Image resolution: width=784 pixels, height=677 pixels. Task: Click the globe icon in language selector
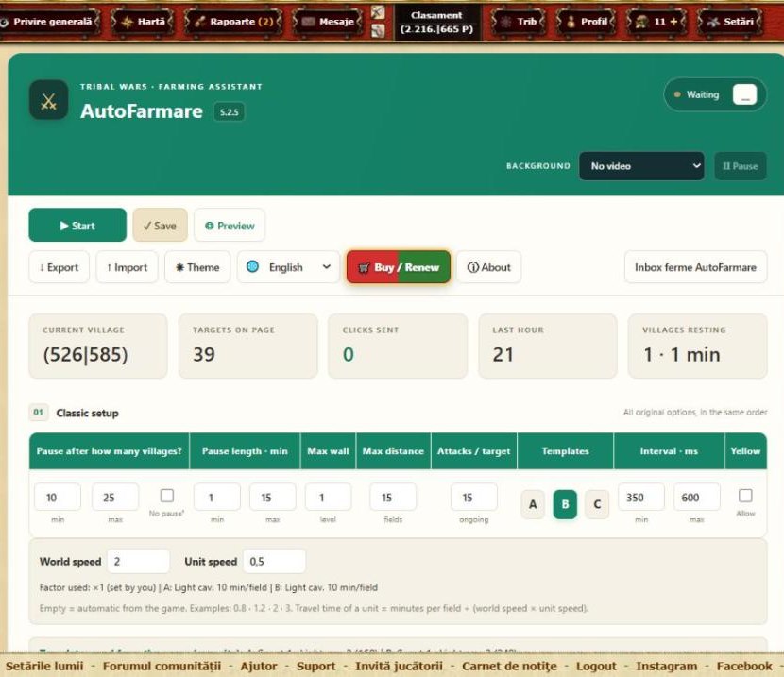(x=252, y=267)
